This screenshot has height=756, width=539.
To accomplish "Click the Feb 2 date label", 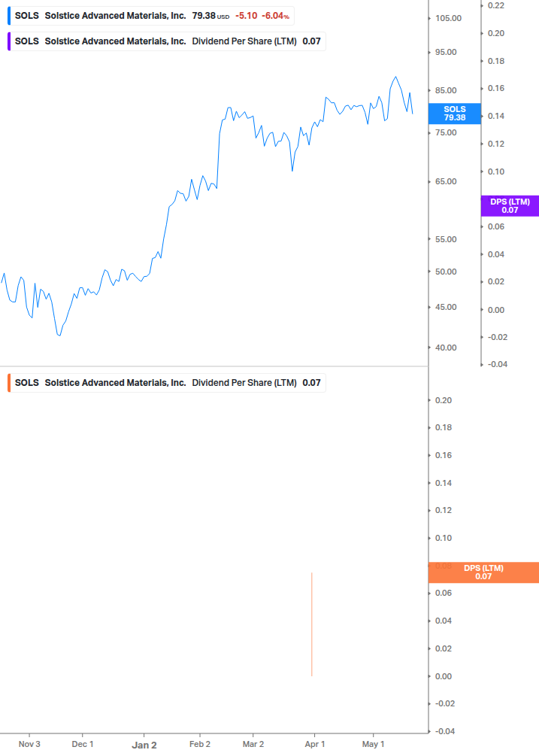I will [200, 745].
